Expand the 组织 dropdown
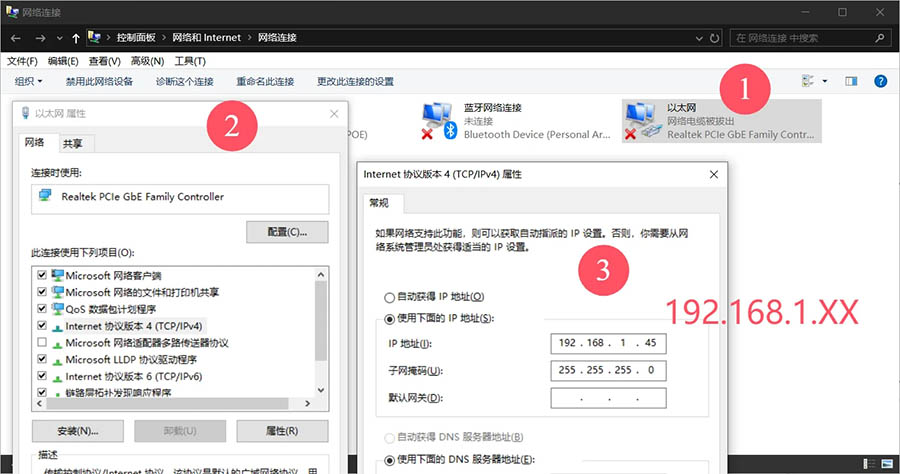Viewport: 900px width, 474px height. (x=28, y=81)
